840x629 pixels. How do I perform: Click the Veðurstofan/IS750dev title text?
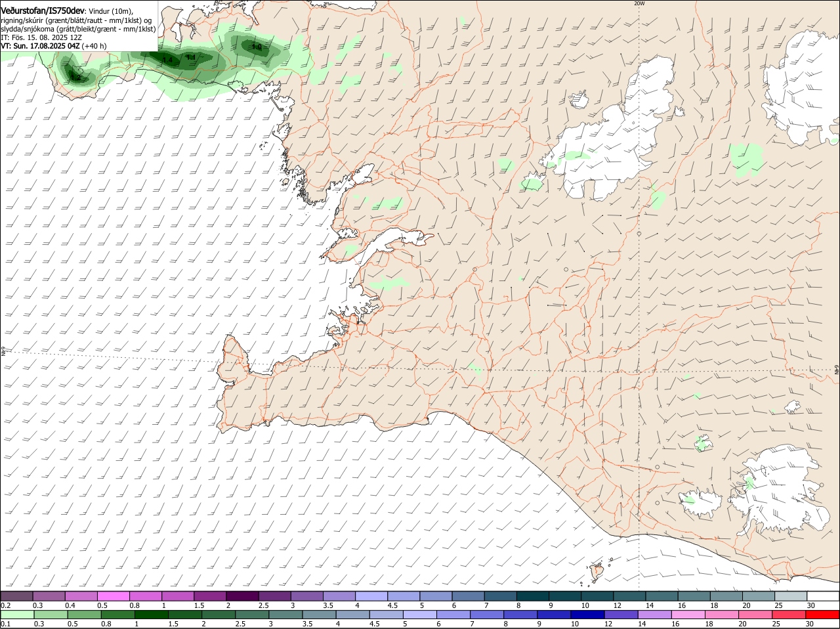[x=43, y=11]
